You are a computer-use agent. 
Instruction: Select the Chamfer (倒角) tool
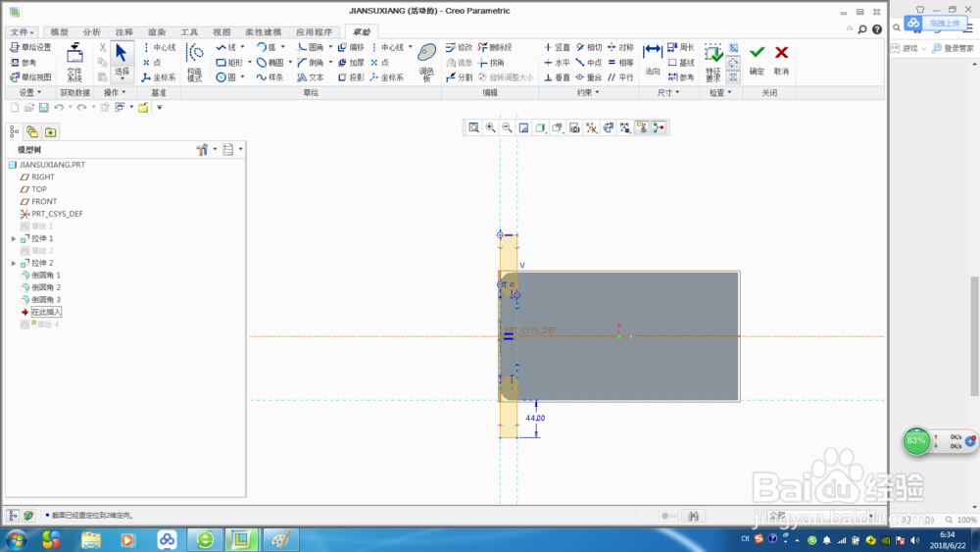point(310,63)
